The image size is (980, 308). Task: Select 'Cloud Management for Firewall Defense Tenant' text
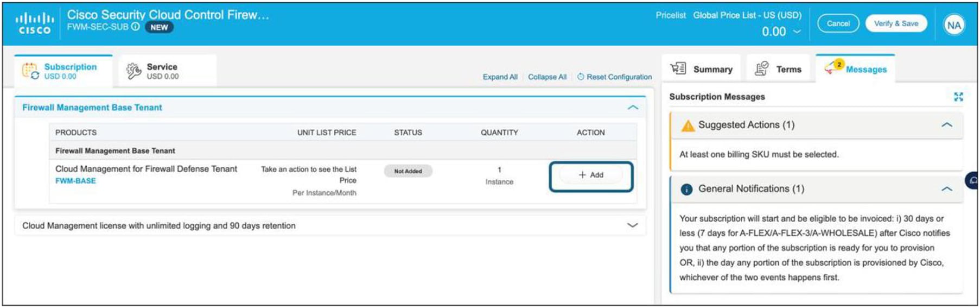146,169
